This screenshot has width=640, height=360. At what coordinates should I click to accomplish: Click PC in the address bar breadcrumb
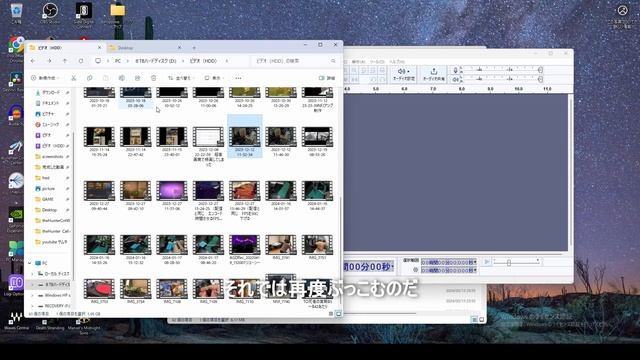click(x=118, y=61)
